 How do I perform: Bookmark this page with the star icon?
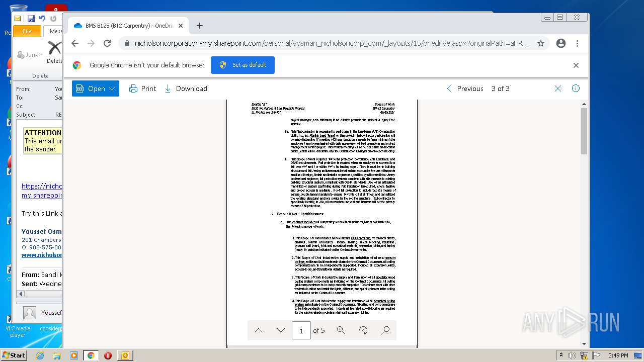[541, 43]
